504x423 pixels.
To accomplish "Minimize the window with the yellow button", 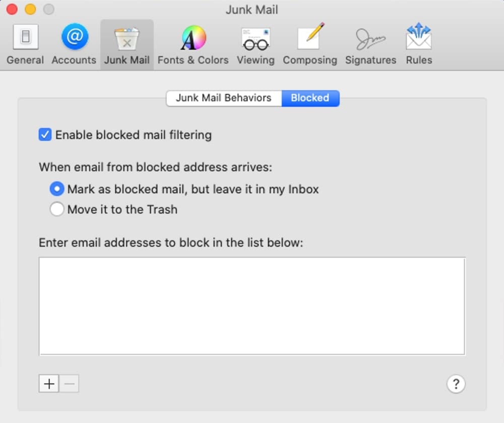I will (30, 9).
